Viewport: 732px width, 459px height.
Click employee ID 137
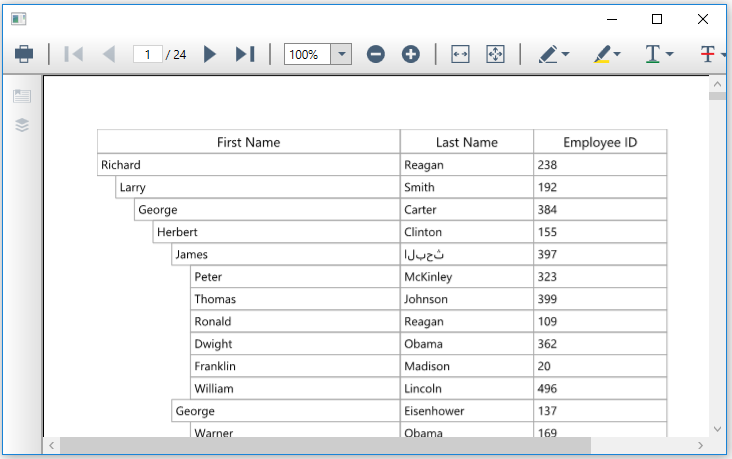click(x=600, y=411)
